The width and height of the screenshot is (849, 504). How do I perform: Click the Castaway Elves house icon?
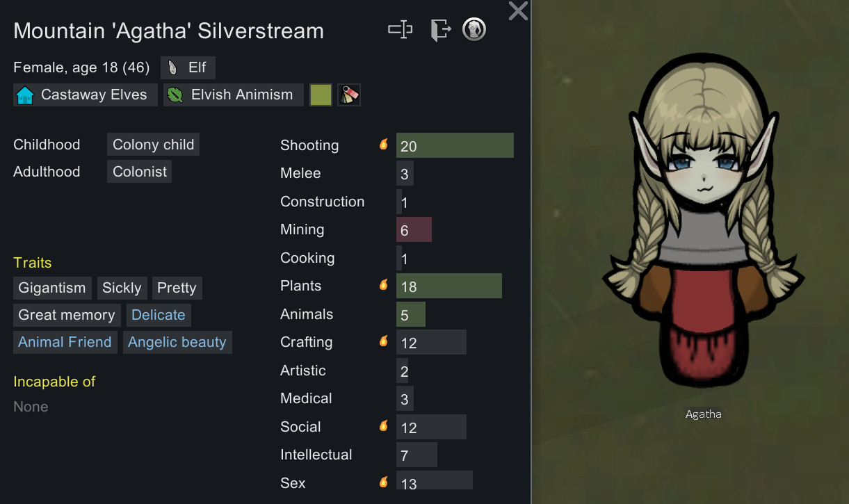click(x=26, y=95)
